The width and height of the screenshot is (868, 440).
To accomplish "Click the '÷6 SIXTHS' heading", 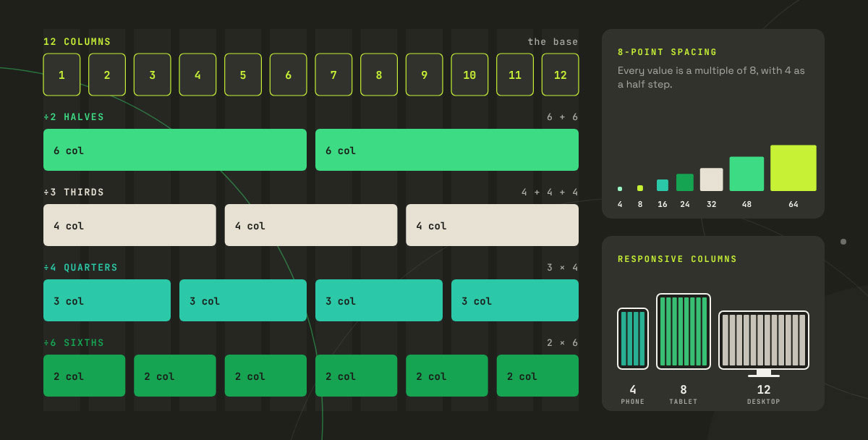I will 74,343.
